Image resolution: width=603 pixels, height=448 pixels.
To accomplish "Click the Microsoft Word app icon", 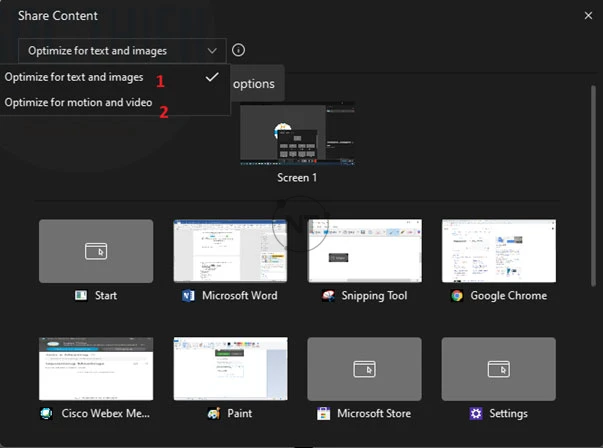I will coord(188,296).
